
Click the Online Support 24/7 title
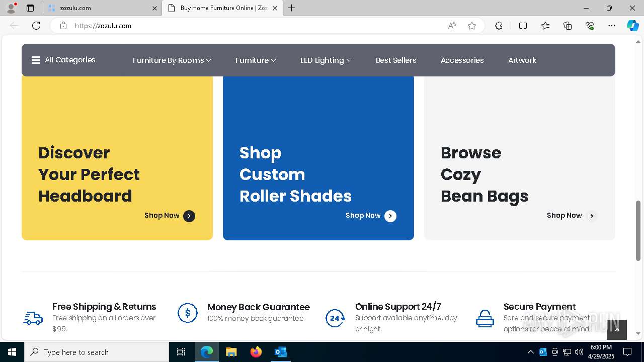tap(398, 307)
